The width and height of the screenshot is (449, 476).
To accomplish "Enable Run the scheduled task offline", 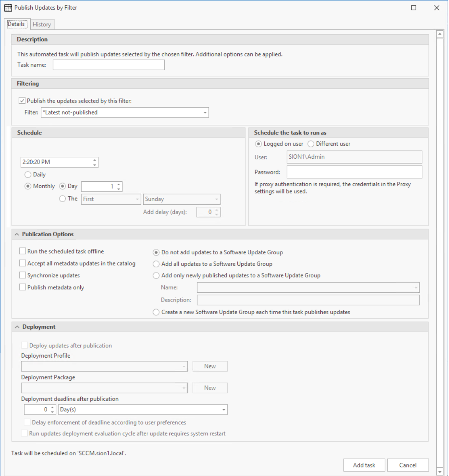I will (x=23, y=251).
